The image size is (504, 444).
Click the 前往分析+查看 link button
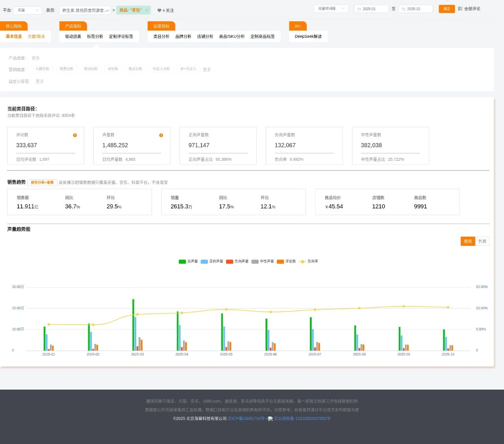tap(42, 182)
